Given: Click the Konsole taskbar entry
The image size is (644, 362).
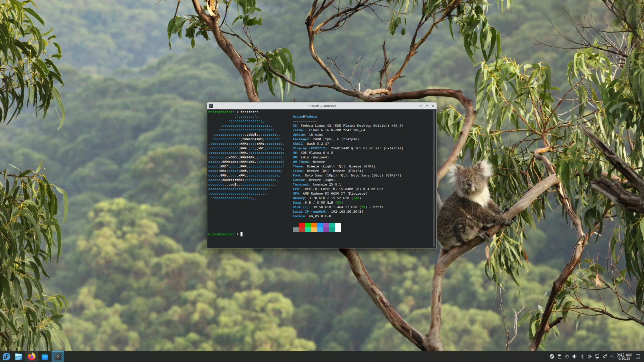Looking at the screenshot, I should click(x=58, y=357).
